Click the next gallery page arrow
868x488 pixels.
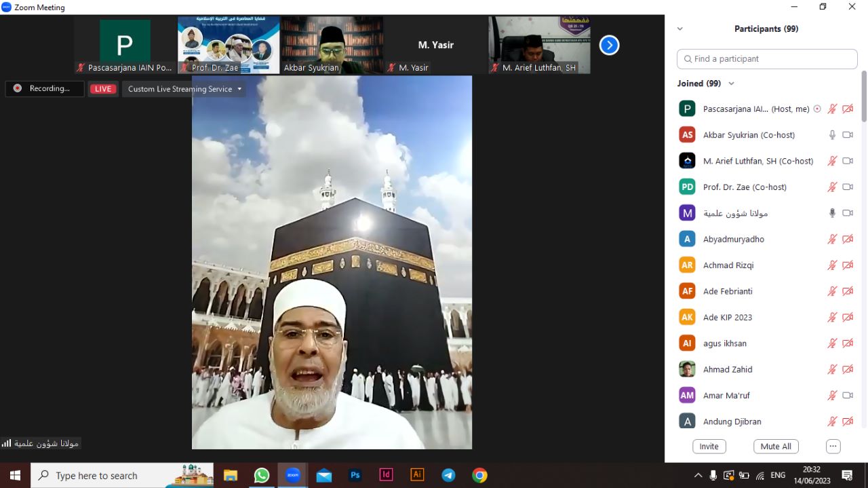tap(609, 45)
